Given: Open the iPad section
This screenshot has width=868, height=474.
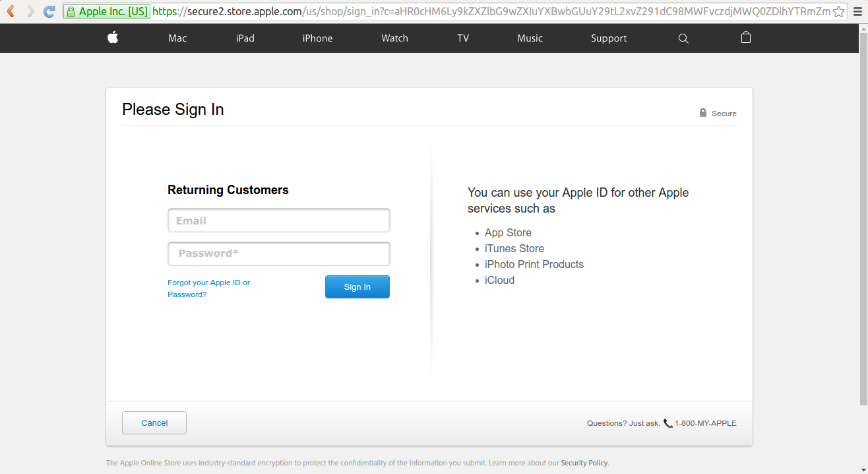Looking at the screenshot, I should click(245, 38).
